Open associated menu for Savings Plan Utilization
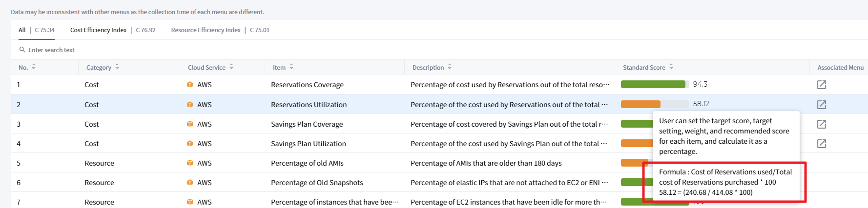This screenshot has width=868, height=208. click(x=821, y=144)
